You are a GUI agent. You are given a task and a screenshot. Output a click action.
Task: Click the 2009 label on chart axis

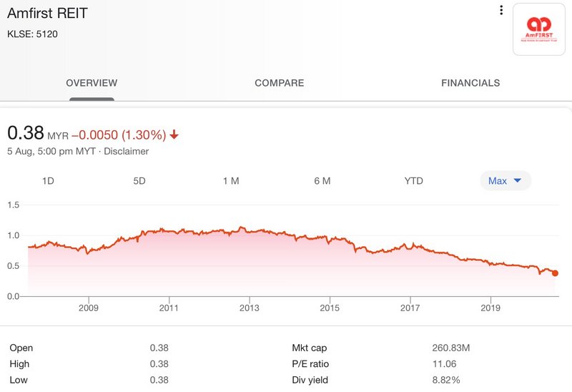coord(89,310)
